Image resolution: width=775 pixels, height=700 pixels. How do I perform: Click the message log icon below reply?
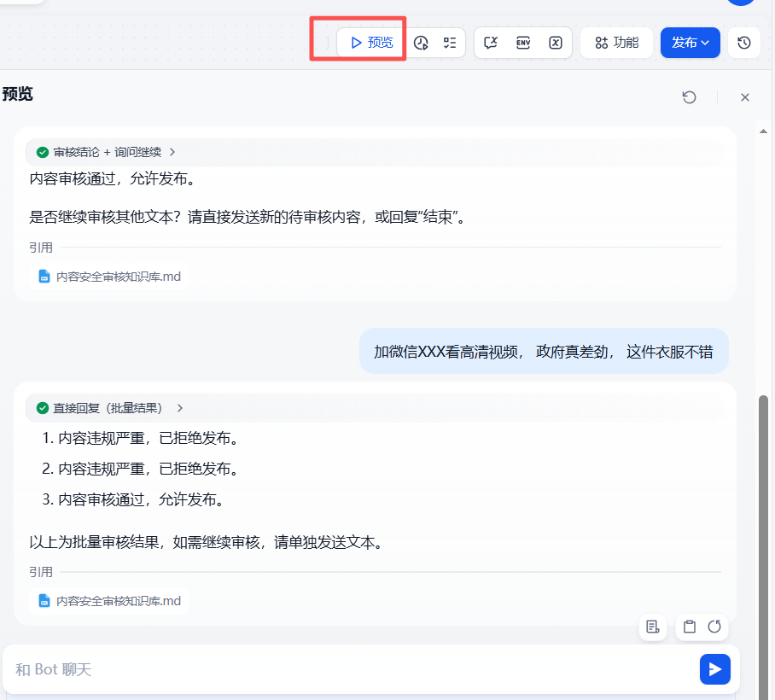point(652,627)
